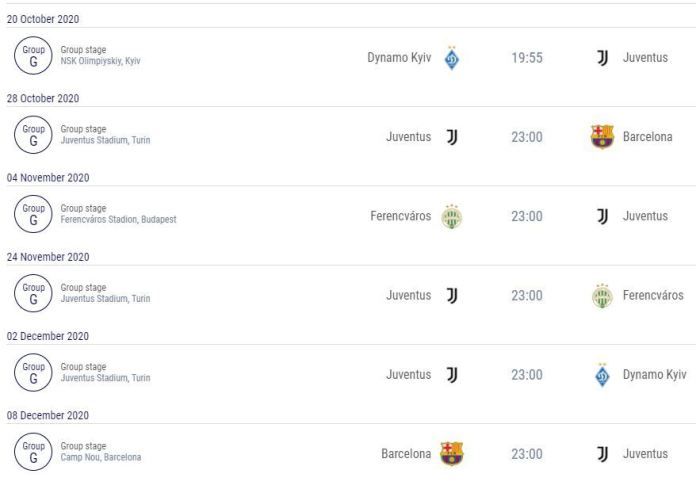Image resolution: width=696 pixels, height=489 pixels.
Task: Open the 19:55 kickoff time match
Action: pyautogui.click(x=527, y=58)
